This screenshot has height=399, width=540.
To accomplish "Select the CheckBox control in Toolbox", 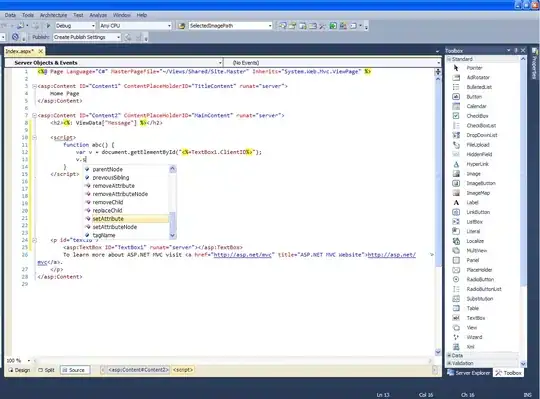I will coord(470,116).
